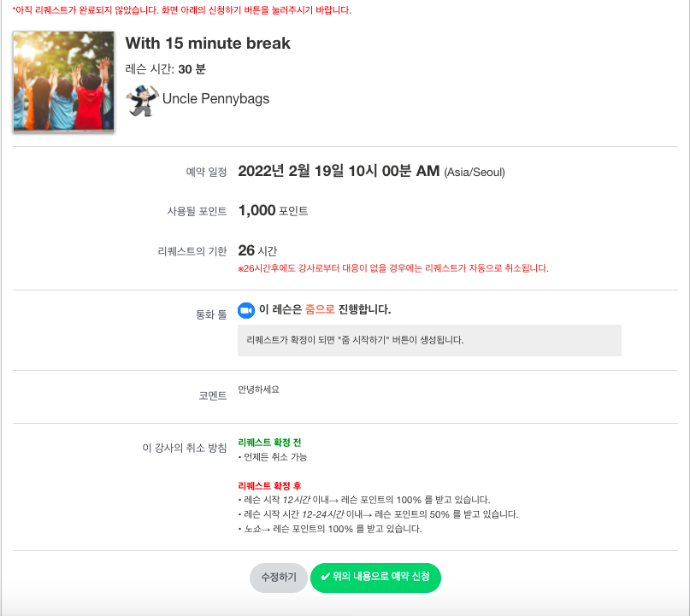Click the 수정하기 button
This screenshot has height=616, width=690.
click(x=279, y=578)
